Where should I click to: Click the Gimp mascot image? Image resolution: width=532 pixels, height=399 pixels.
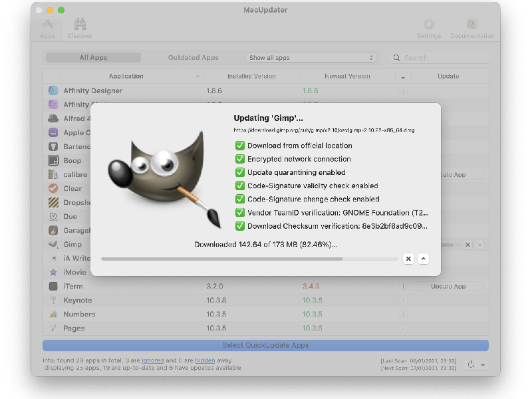tap(164, 179)
